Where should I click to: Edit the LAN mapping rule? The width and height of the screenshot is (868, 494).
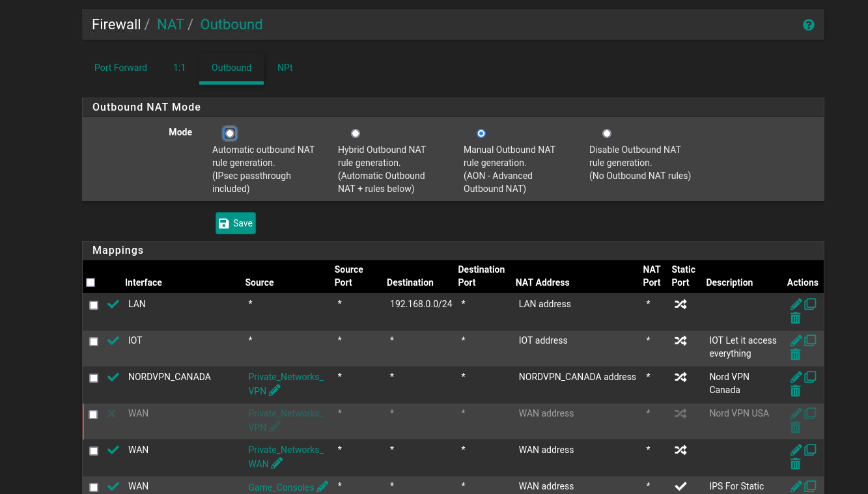tap(796, 304)
